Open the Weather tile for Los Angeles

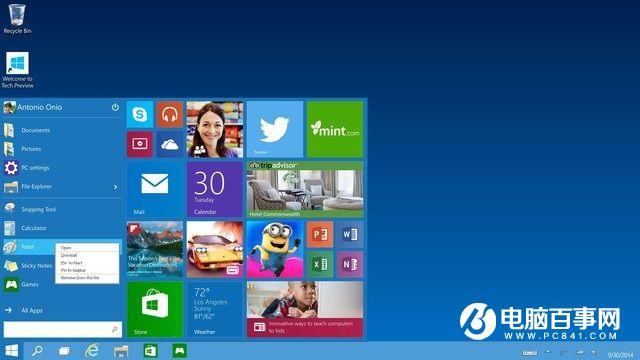[215, 309]
